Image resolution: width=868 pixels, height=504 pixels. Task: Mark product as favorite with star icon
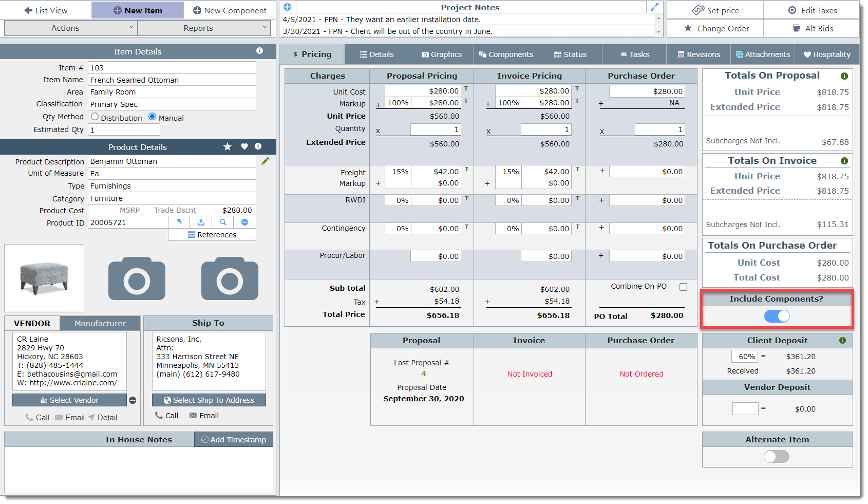point(228,147)
